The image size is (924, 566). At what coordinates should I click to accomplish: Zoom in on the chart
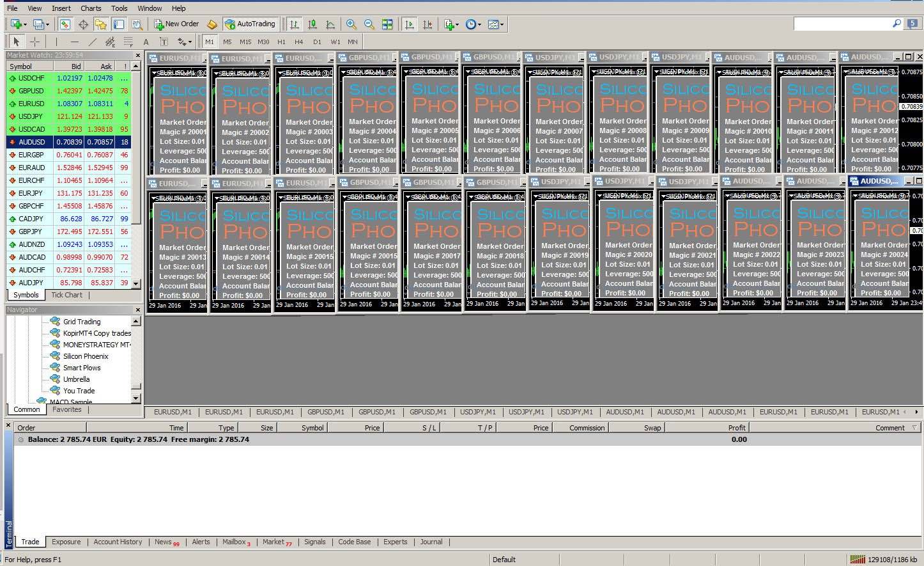coord(351,24)
